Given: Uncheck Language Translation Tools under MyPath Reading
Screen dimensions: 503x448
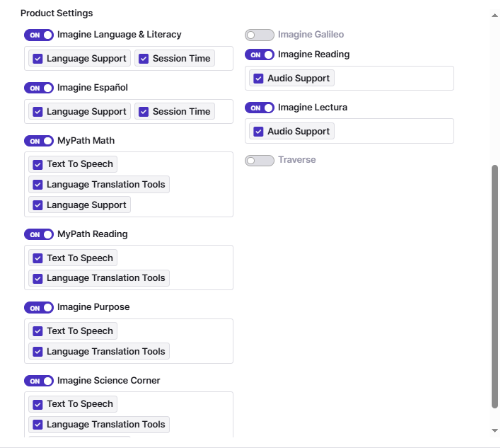Looking at the screenshot, I should 37,278.
